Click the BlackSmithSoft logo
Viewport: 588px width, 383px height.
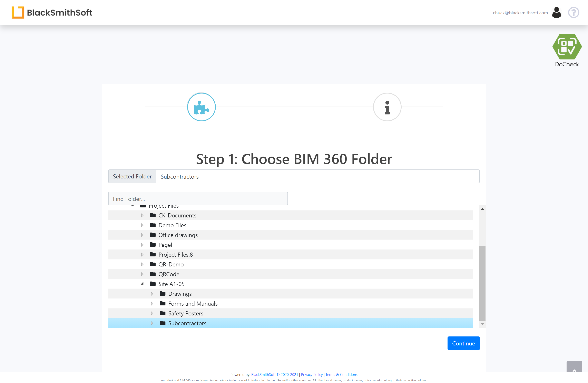(52, 12)
